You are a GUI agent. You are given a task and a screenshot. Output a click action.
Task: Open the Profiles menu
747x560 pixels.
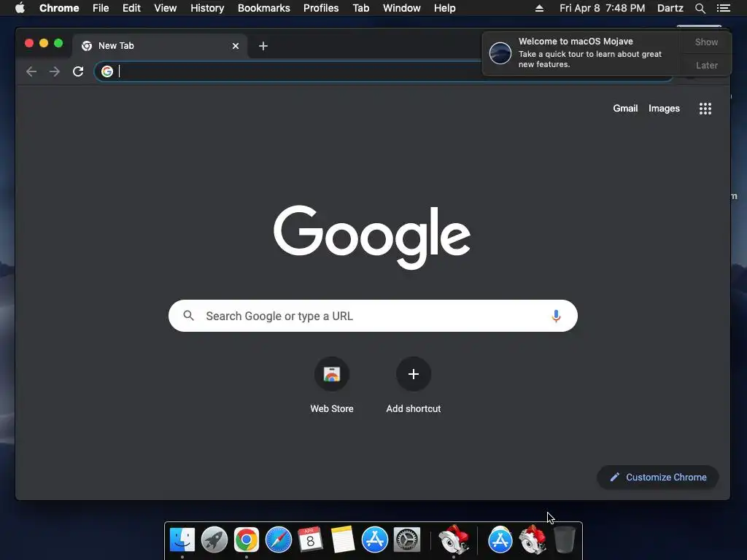coord(321,8)
